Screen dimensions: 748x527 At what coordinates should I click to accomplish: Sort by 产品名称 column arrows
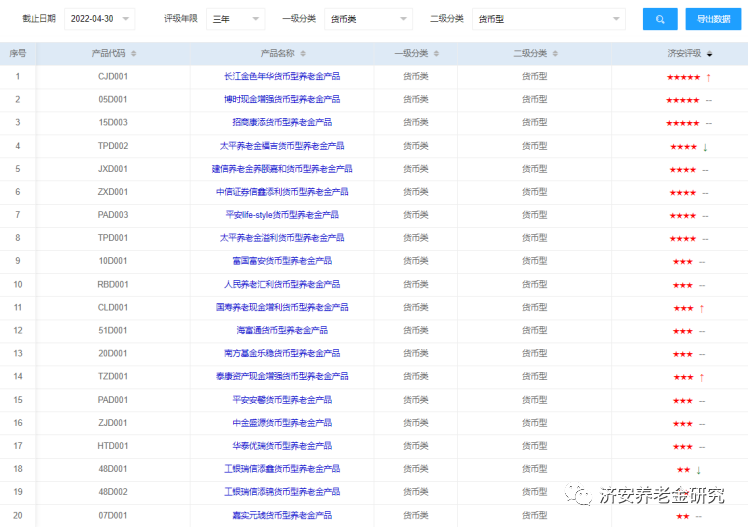tap(303, 53)
